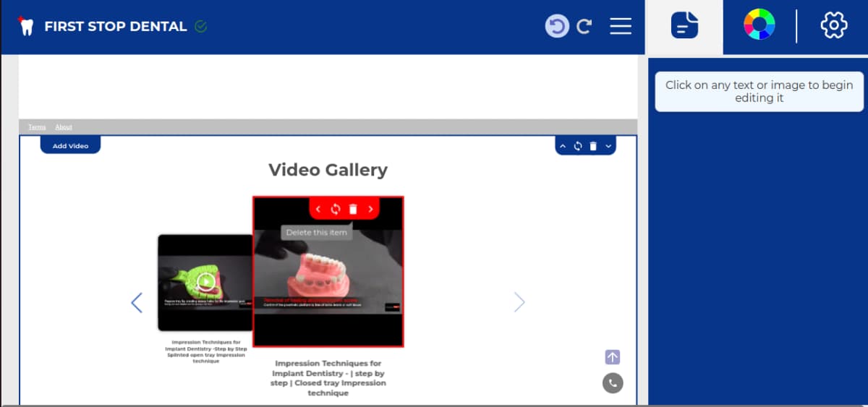Move selected video item left

pyautogui.click(x=318, y=209)
